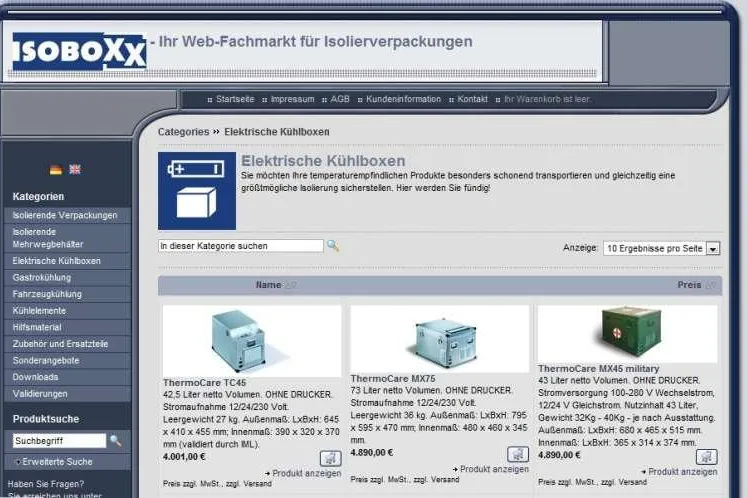Click ThermoCare MX45 military product image

pyautogui.click(x=627, y=334)
